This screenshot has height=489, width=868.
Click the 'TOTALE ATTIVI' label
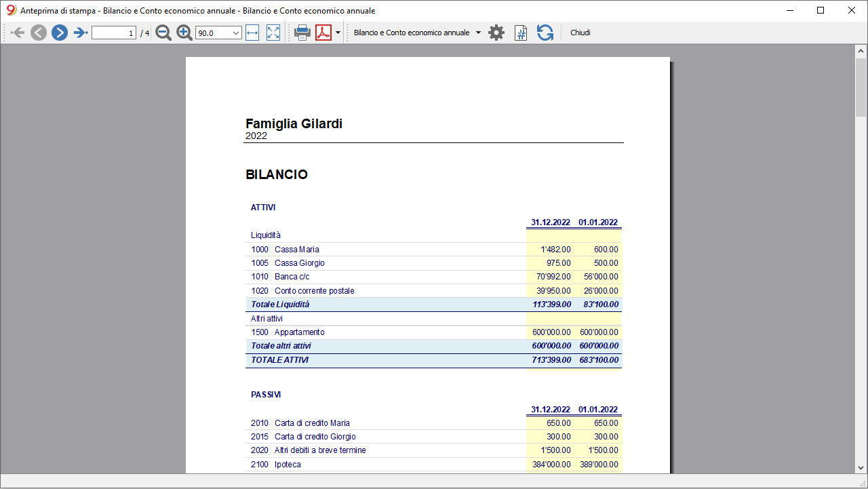pyautogui.click(x=279, y=360)
